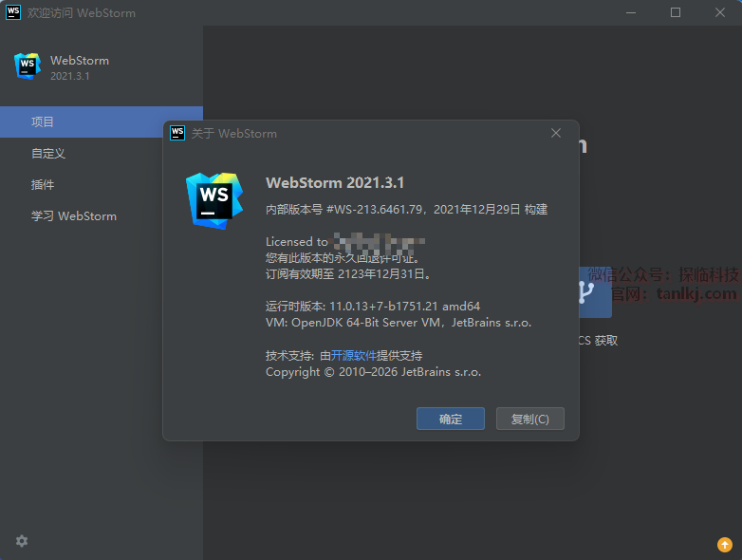Image resolution: width=742 pixels, height=560 pixels.
Task: Close the welcome WebStorm window
Action: (720, 12)
